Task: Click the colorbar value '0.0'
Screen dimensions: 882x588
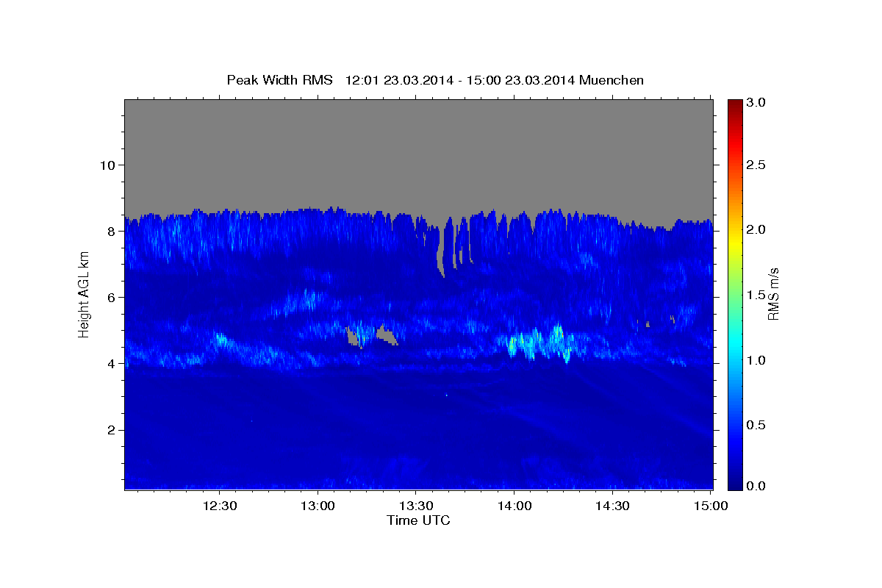Action: pos(758,486)
